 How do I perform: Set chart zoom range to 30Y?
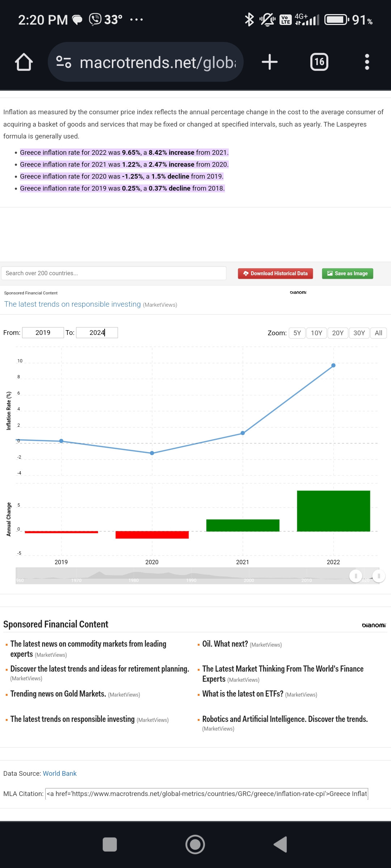click(359, 333)
